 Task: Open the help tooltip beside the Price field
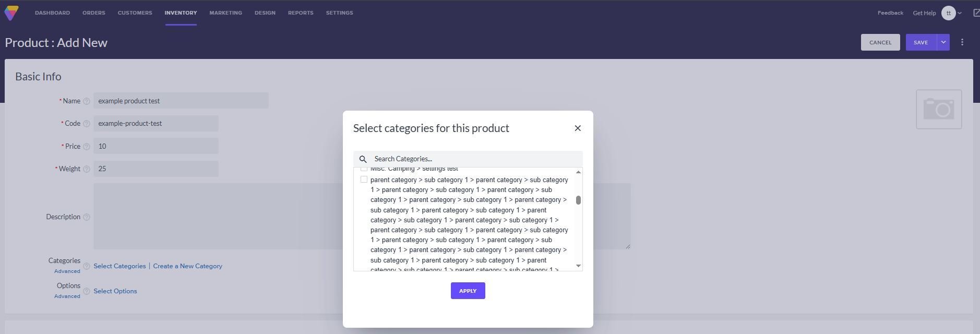[x=87, y=146]
